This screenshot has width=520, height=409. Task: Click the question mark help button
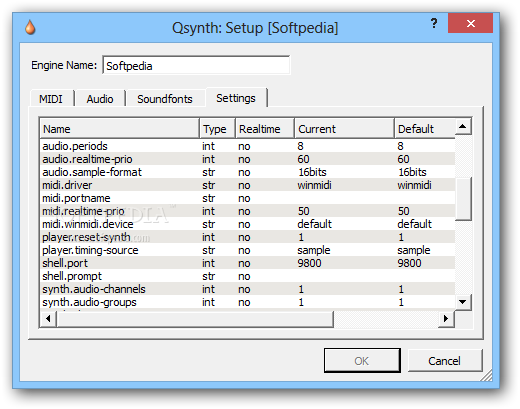point(434,23)
